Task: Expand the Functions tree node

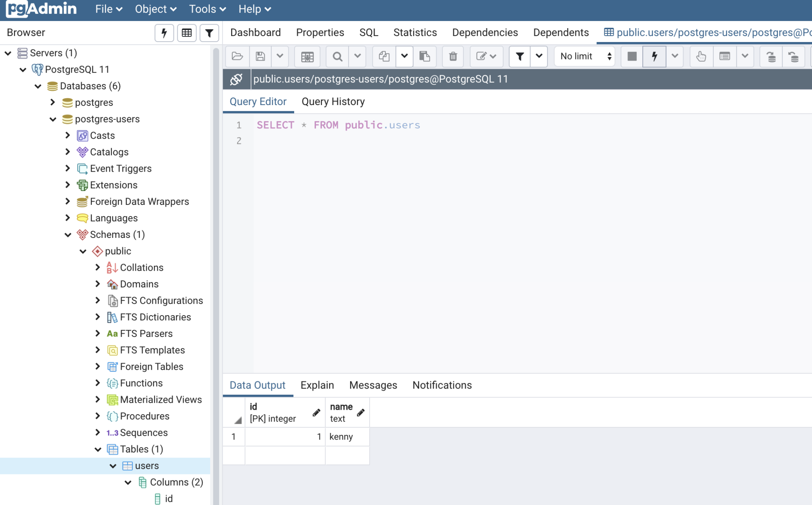Action: 98,383
